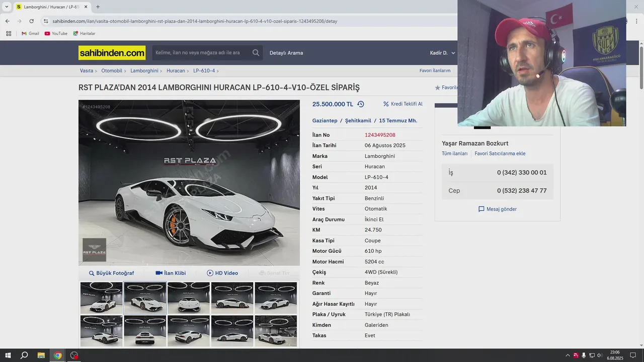Open seller's Tüm ilanları

point(454,153)
